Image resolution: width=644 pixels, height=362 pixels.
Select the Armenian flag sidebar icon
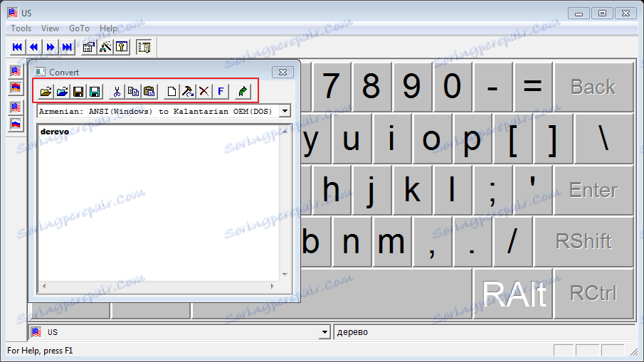pyautogui.click(x=16, y=87)
